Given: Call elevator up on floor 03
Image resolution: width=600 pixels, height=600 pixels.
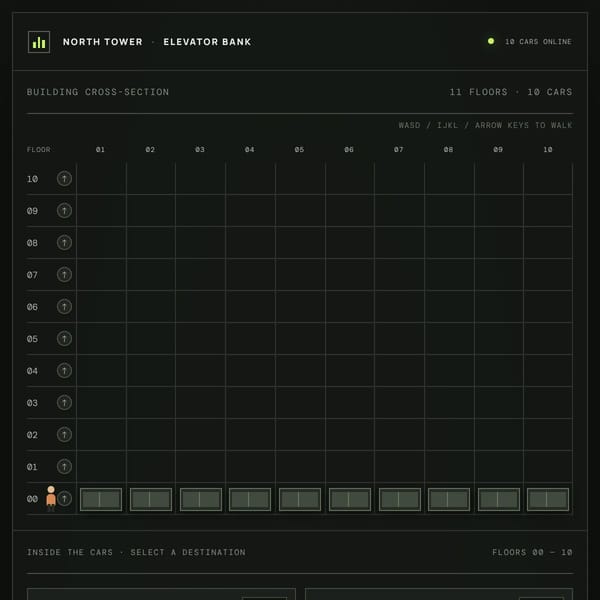Looking at the screenshot, I should pos(64,403).
